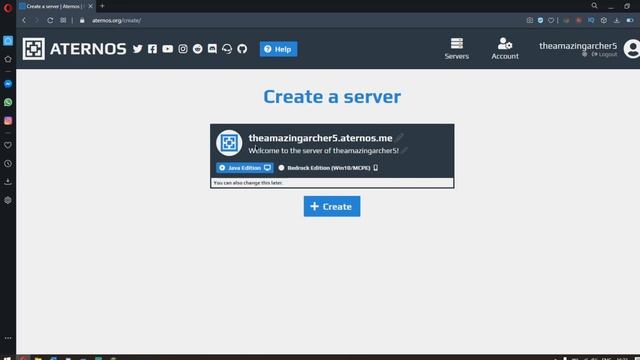Click text 'theamazingarcher5.aternos.me'
The width and height of the screenshot is (640, 360).
pyautogui.click(x=320, y=138)
